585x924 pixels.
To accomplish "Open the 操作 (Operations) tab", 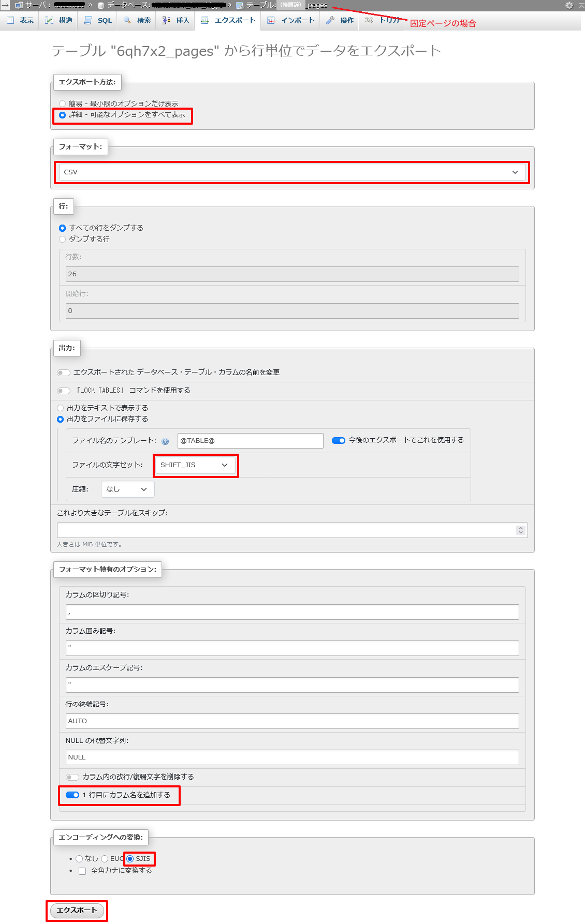I will [x=340, y=21].
